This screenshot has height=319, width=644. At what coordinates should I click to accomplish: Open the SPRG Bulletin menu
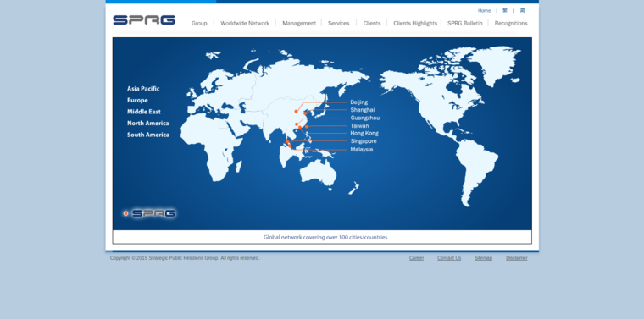(x=465, y=24)
